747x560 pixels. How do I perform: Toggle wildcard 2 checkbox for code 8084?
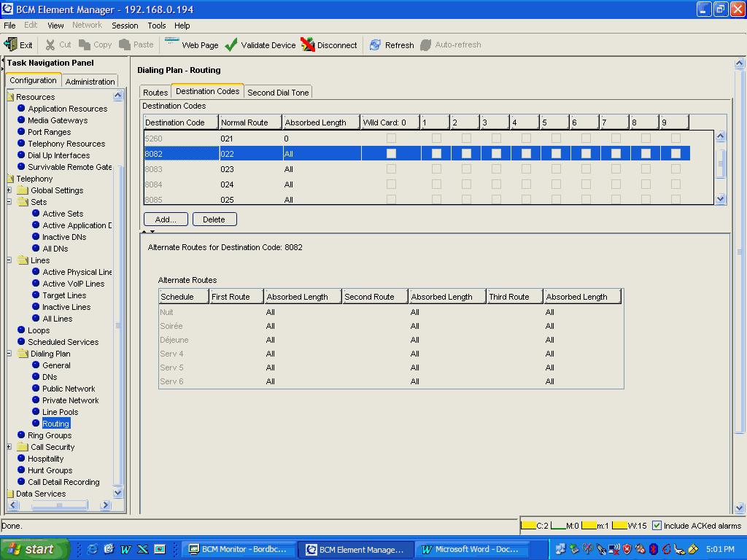[466, 184]
